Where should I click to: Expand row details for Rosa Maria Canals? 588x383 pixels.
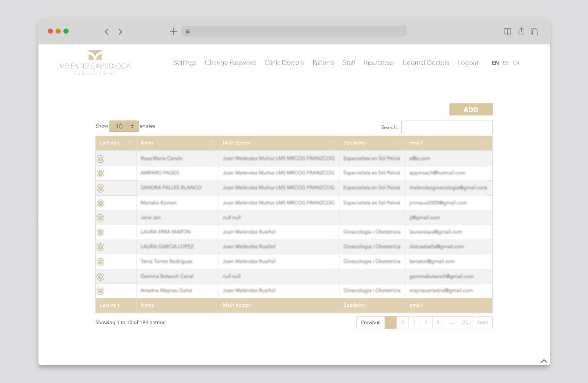(x=101, y=159)
